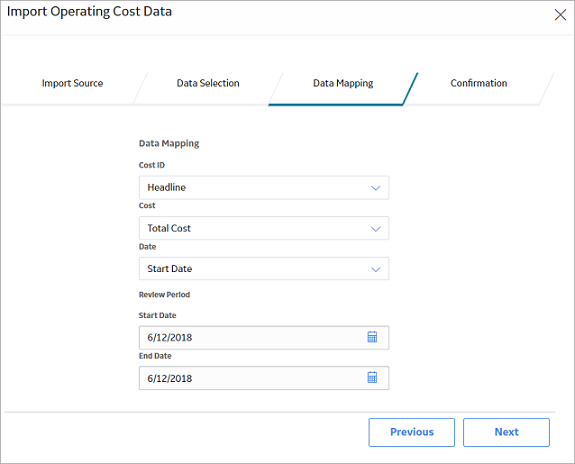Open the Total Cost combo box

(x=264, y=228)
